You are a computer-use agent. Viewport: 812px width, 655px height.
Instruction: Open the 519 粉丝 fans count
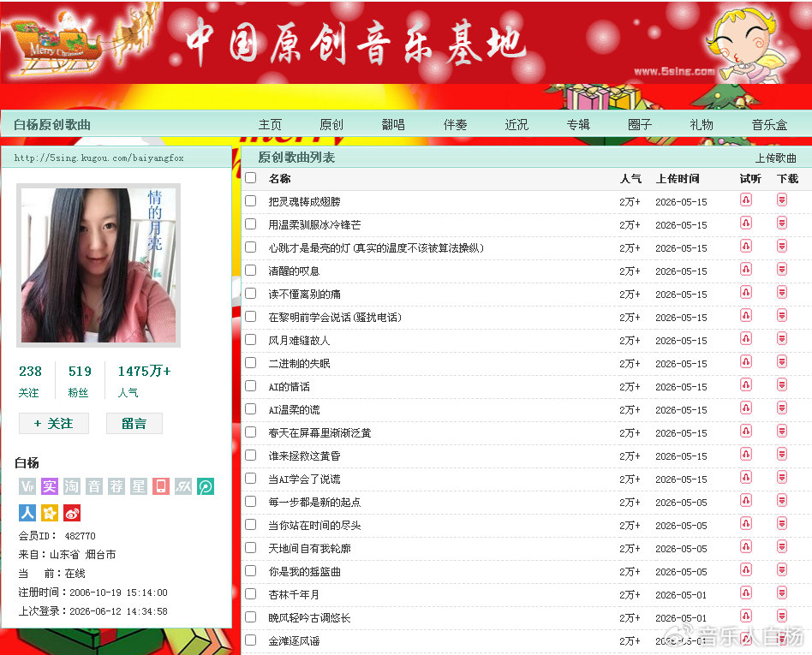click(80, 381)
